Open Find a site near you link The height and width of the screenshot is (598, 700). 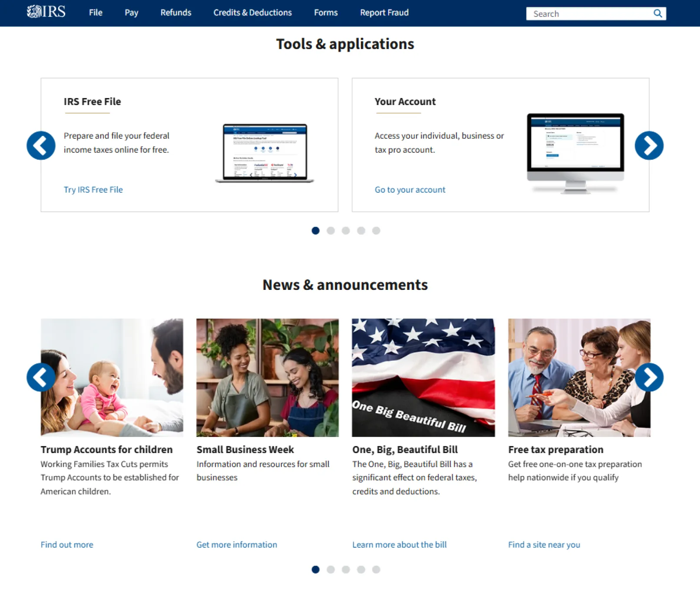coord(544,545)
